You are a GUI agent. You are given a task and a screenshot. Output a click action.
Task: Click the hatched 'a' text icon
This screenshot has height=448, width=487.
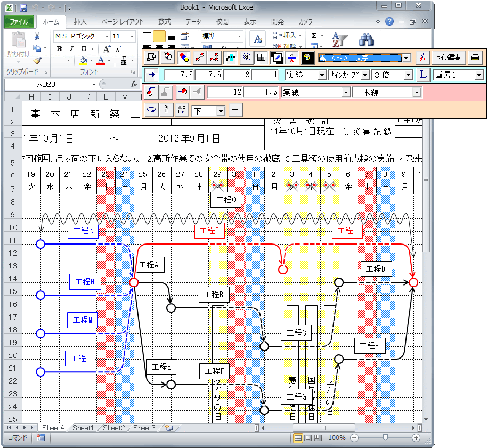[x=246, y=57]
